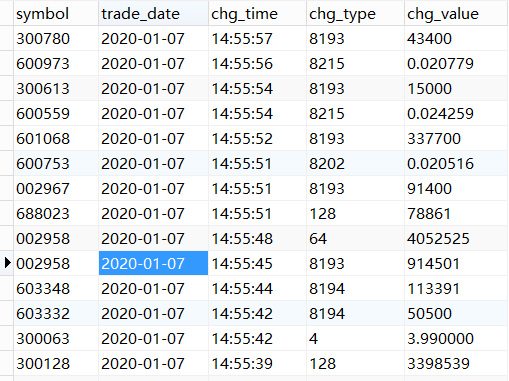Select symbol cell 603332
This screenshot has width=509, height=381.
[56, 313]
